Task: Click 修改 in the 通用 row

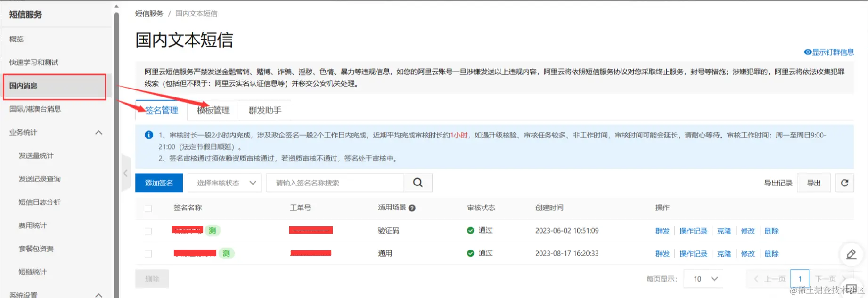Action: [748, 253]
